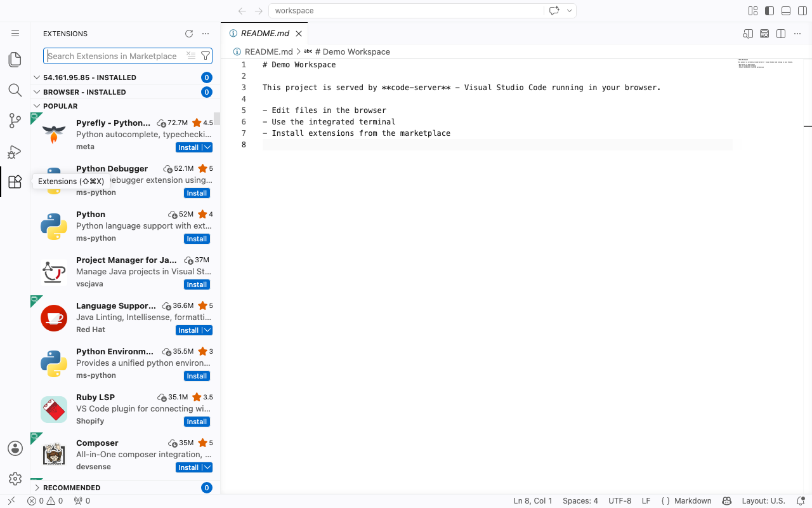The height and width of the screenshot is (508, 812).
Task: Open Language Support Red Hat extension entry
Action: point(126,317)
